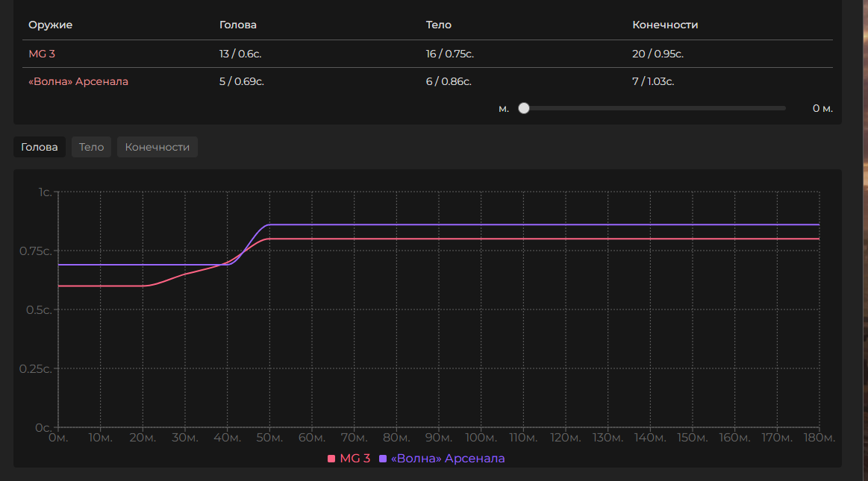This screenshot has width=868, height=481.
Task: Click the Голова table column header
Action: tap(238, 25)
